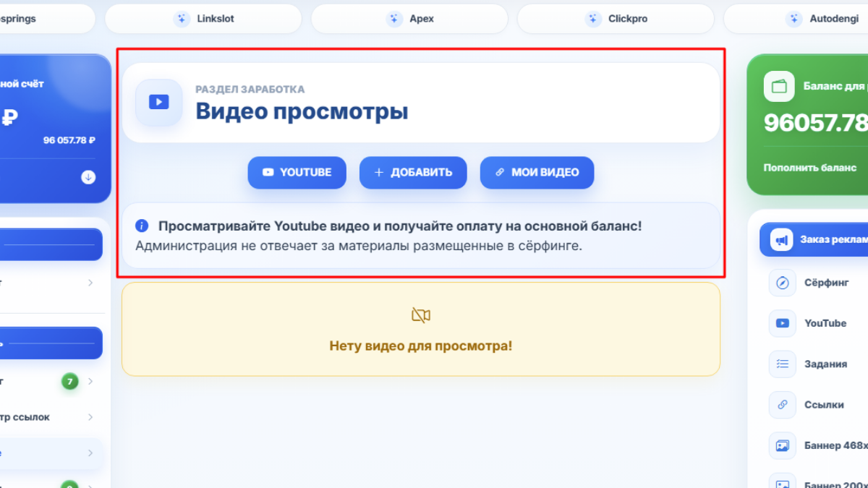The width and height of the screenshot is (868, 488).
Task: Open МОИ ВИДЕО
Action: click(537, 173)
